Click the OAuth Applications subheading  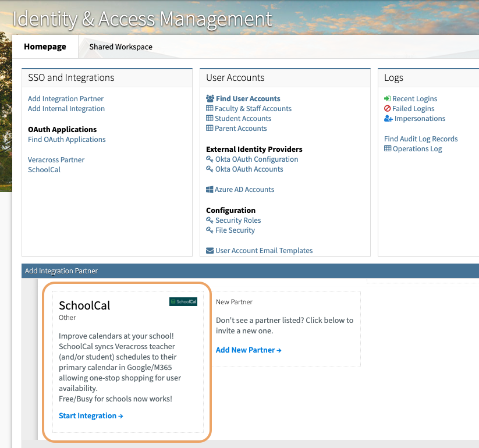62,130
